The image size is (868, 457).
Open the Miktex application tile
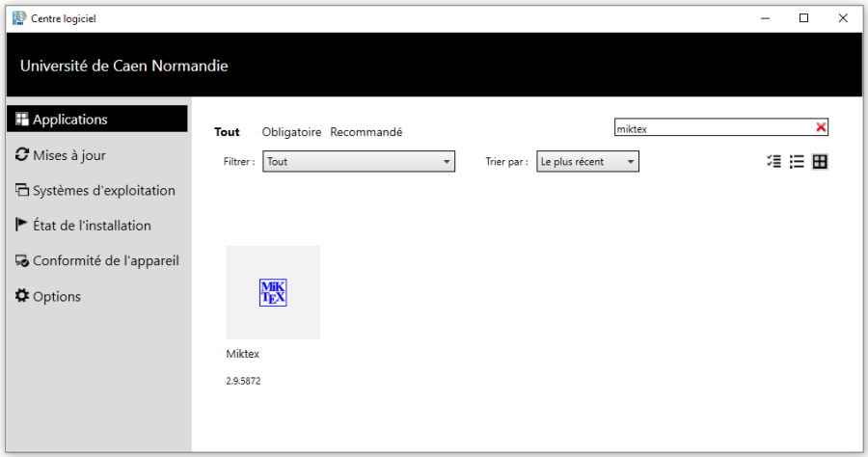(273, 292)
